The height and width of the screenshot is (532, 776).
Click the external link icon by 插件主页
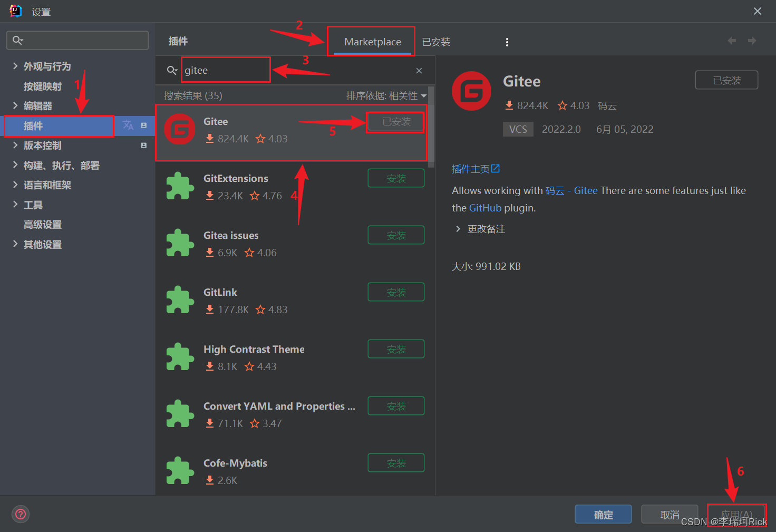click(x=496, y=169)
